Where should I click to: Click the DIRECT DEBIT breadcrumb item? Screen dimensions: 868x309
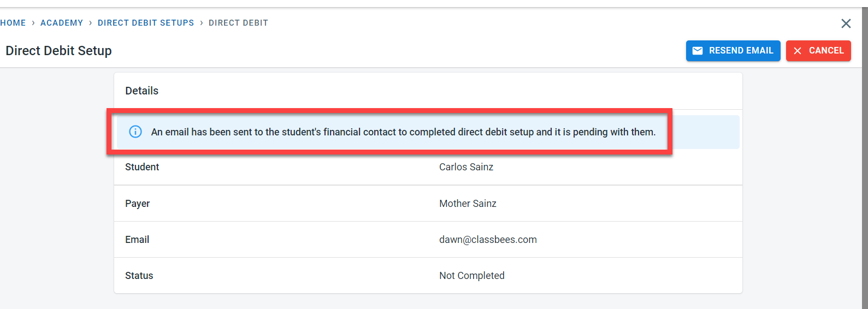tap(238, 23)
